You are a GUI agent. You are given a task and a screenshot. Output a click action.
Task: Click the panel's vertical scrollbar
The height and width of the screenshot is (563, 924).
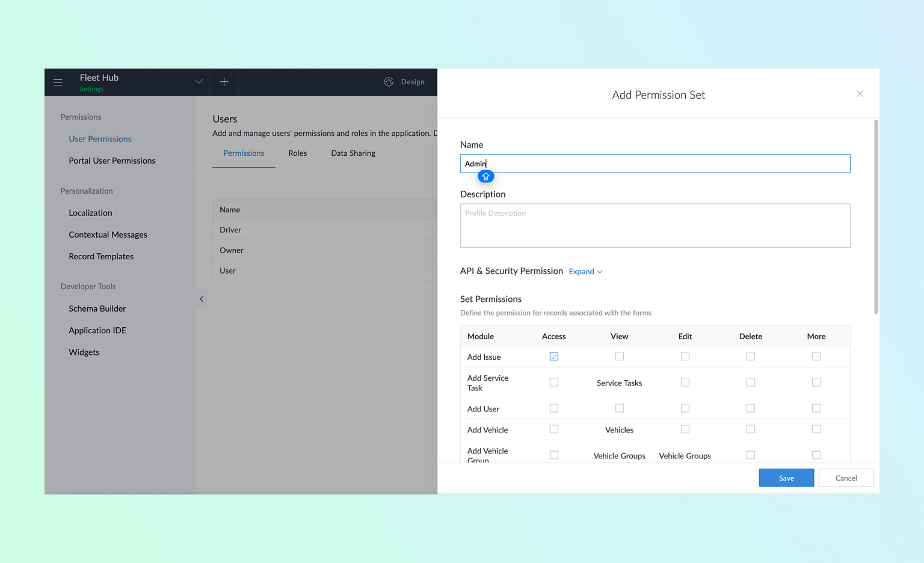click(x=875, y=217)
